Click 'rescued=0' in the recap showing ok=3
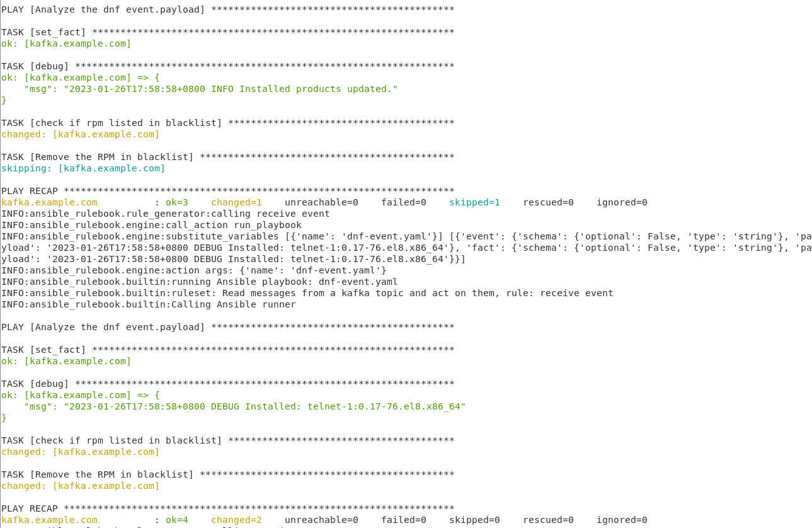The width and height of the screenshot is (812, 528). click(x=548, y=202)
